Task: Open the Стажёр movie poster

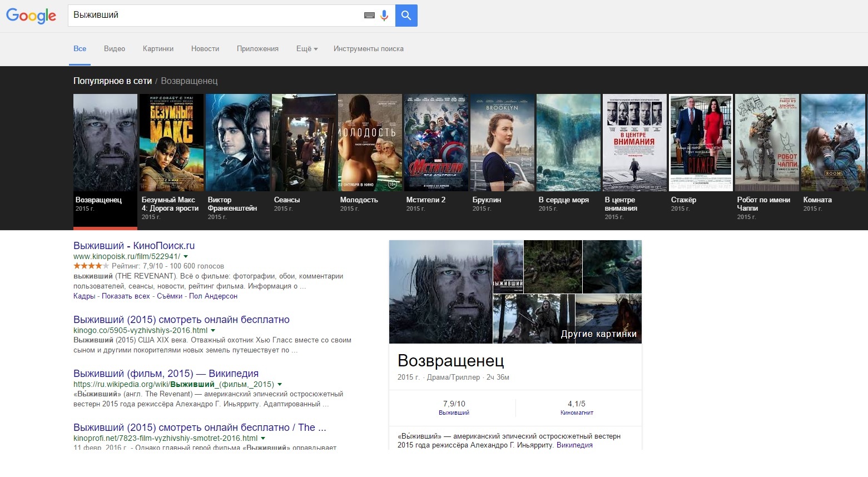Action: tap(701, 143)
